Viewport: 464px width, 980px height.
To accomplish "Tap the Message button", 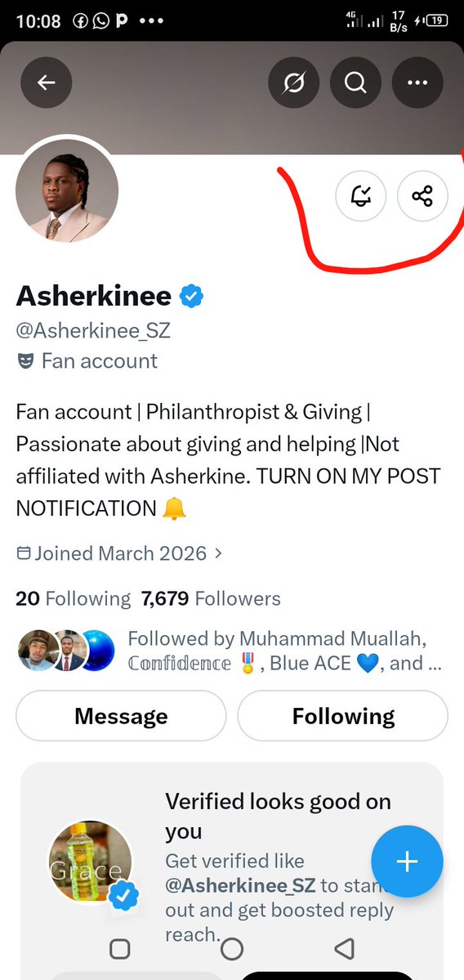I will [x=121, y=716].
